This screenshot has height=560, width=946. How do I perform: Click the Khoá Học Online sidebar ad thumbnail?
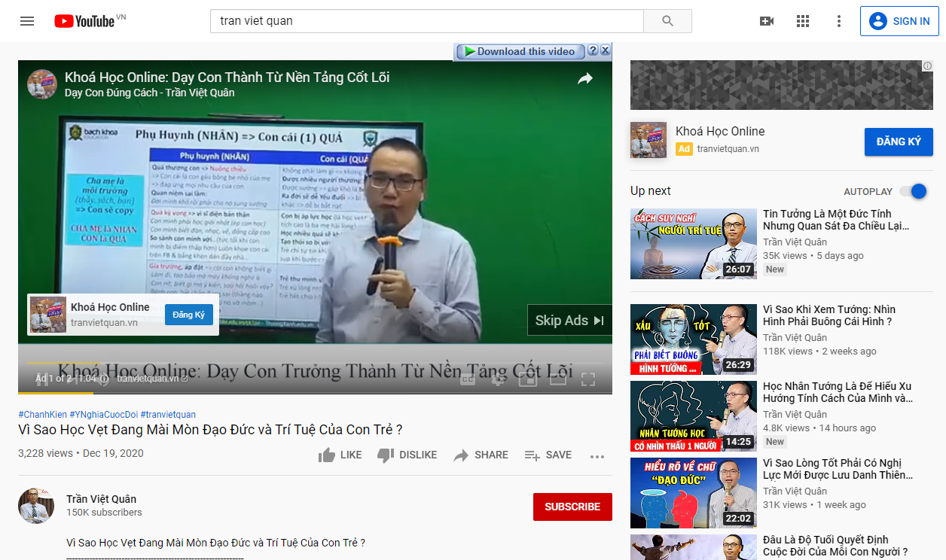pyautogui.click(x=648, y=140)
